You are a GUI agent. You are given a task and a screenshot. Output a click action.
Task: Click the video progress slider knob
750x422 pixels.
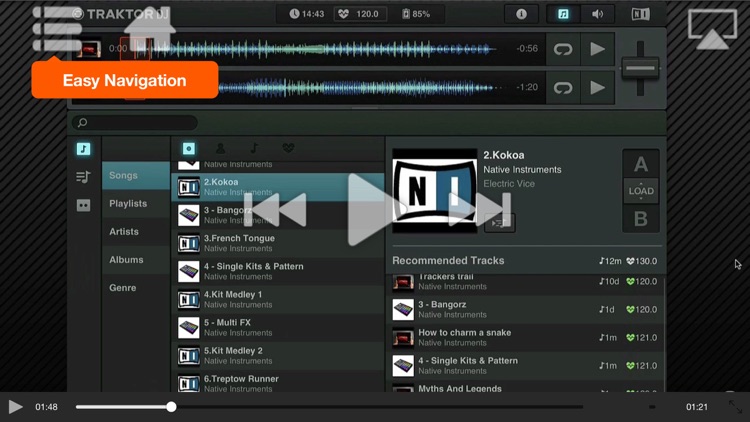click(171, 407)
